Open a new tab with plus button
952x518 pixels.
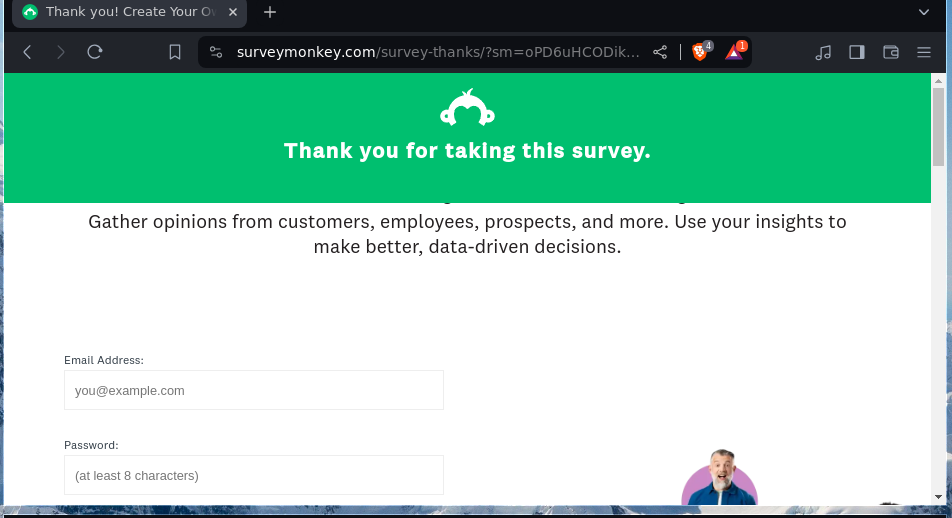coord(270,12)
